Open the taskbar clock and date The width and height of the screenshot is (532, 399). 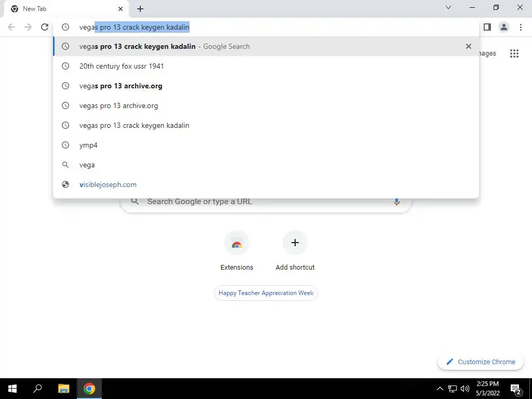click(488, 389)
